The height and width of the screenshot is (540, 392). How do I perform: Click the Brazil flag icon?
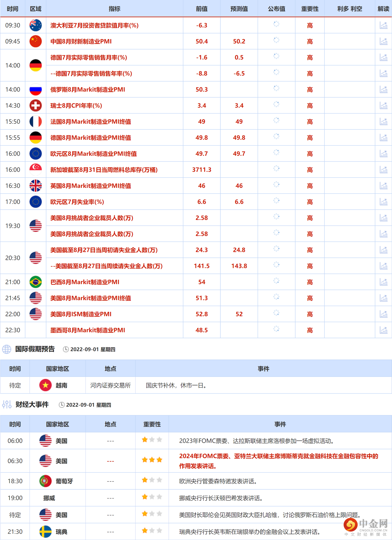click(x=35, y=282)
